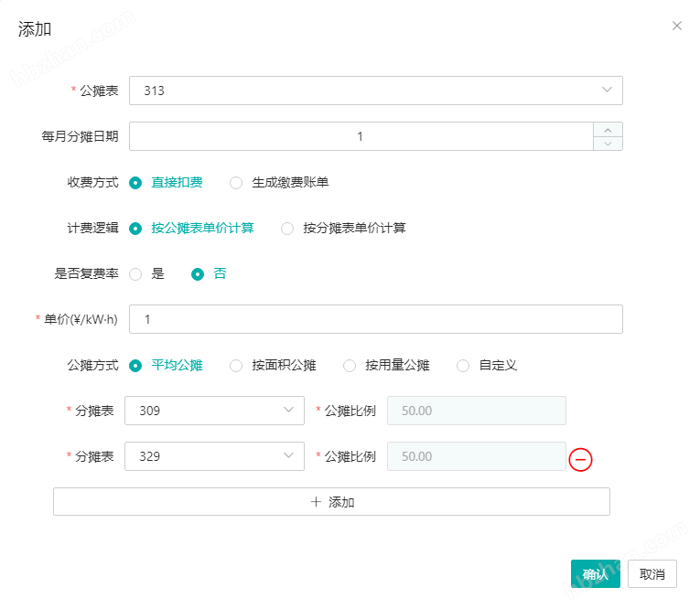
Task: Select 按用量公摊 sharing method
Action: [387, 366]
